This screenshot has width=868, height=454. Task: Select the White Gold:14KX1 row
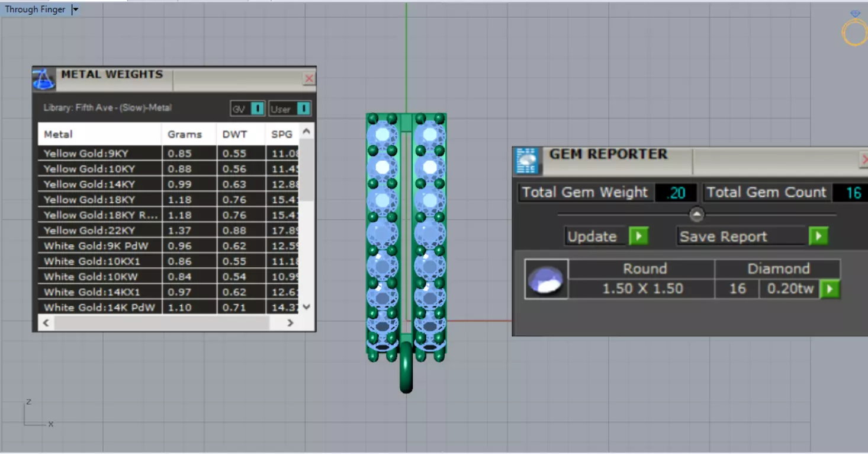click(x=169, y=292)
